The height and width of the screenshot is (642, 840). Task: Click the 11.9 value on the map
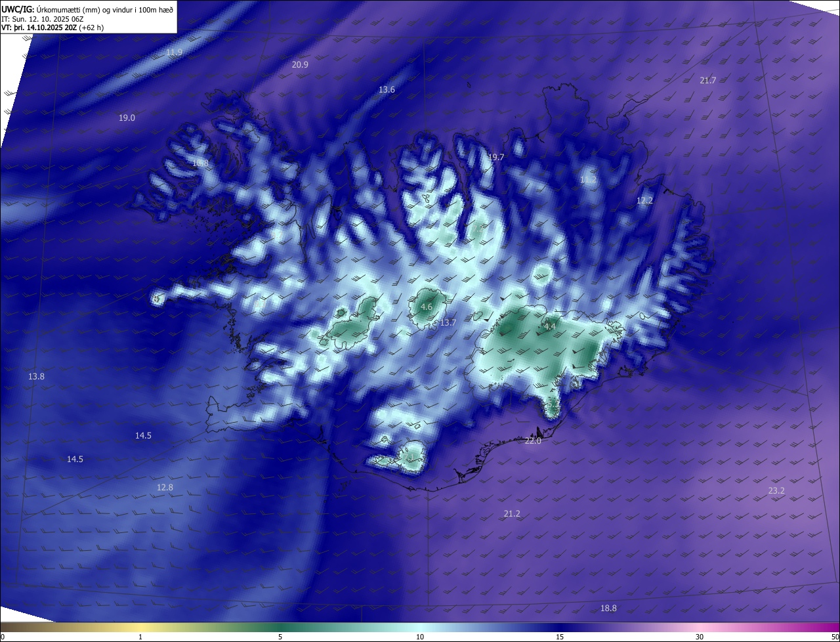coord(174,53)
